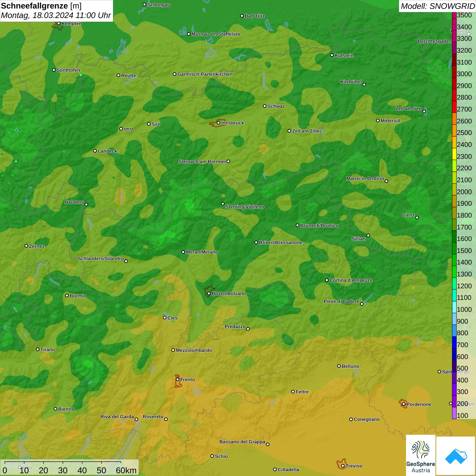Click the Mittersill label
The image size is (476, 476).
[390, 121]
